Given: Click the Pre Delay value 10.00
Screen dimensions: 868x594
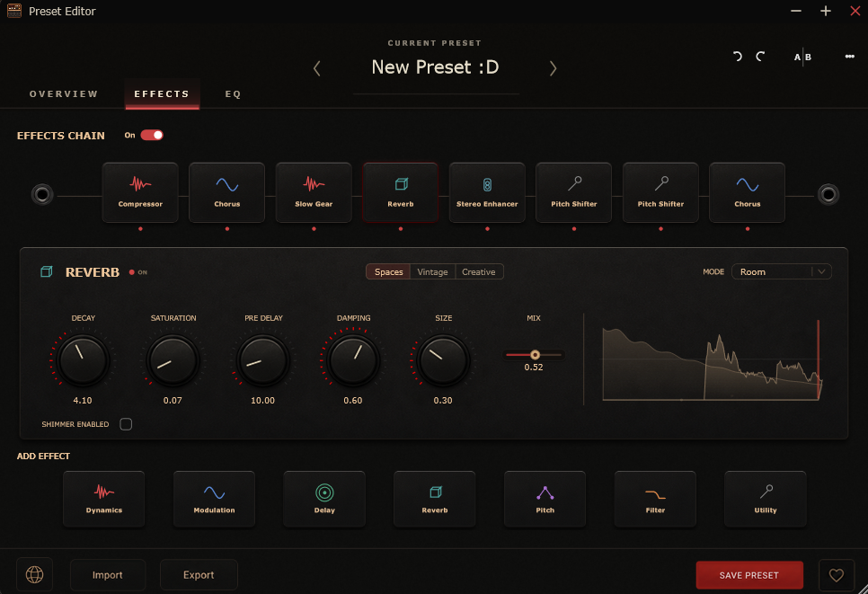Looking at the screenshot, I should [262, 400].
